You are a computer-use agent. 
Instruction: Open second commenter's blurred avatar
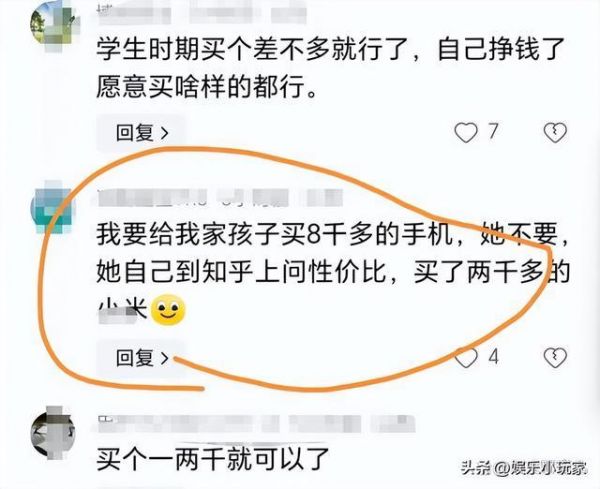54,209
